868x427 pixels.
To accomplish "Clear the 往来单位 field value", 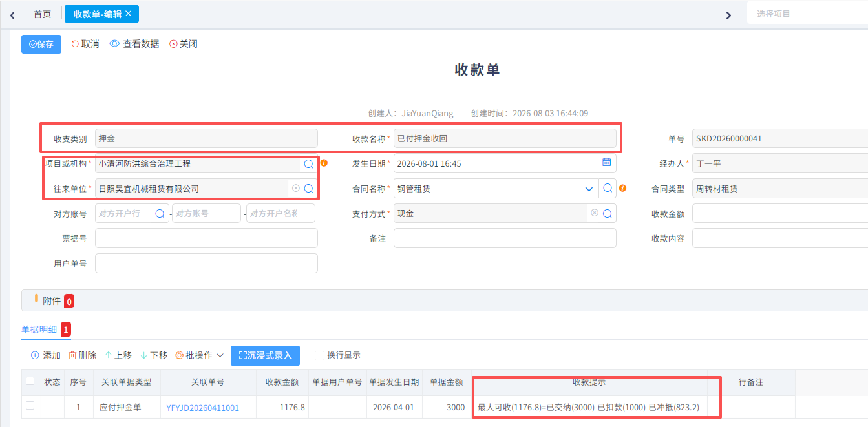I will (x=295, y=189).
